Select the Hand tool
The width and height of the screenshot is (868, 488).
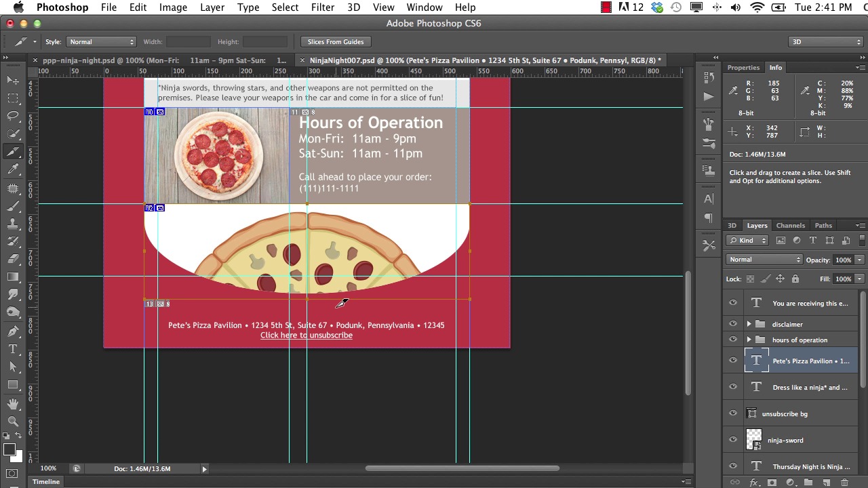coord(13,403)
